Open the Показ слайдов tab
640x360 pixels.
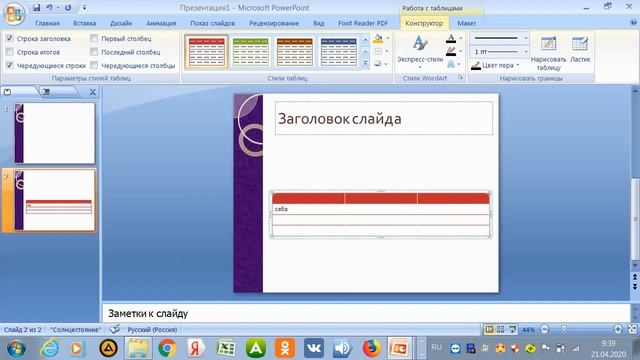pos(213,23)
